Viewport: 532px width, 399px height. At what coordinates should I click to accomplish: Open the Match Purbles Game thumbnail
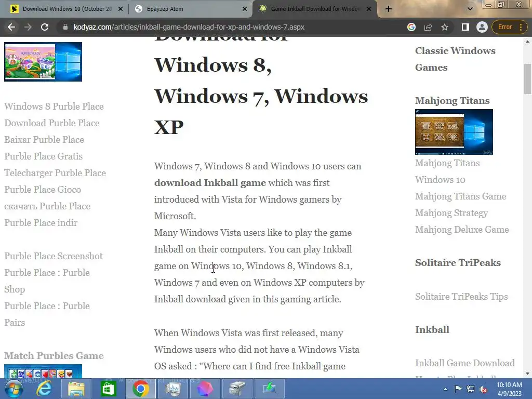tap(43, 371)
